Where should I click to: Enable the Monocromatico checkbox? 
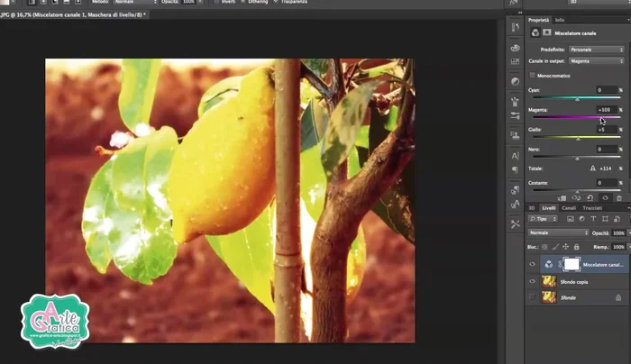tap(533, 76)
